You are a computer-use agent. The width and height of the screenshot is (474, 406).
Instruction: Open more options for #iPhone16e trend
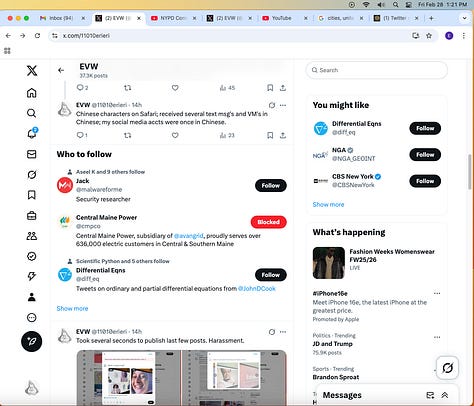click(x=437, y=293)
